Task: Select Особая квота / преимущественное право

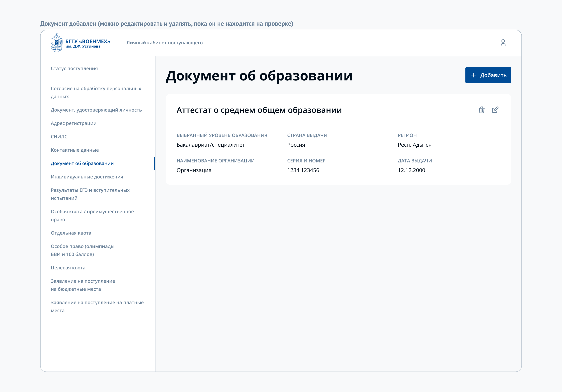Action: coord(92,215)
